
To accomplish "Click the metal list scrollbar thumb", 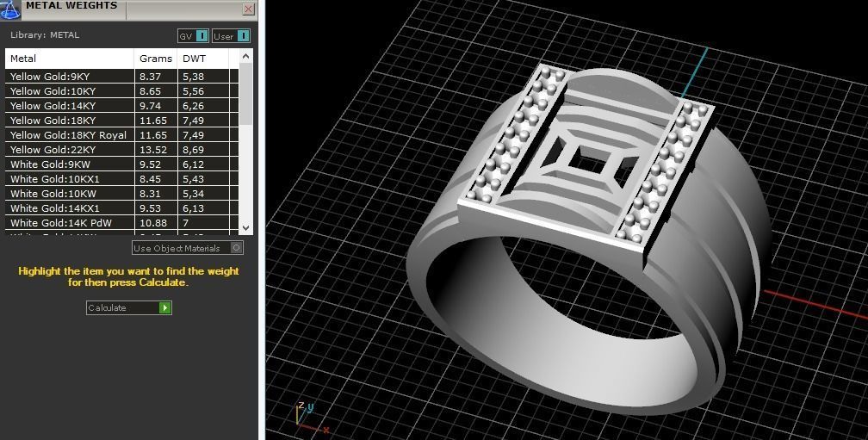I will [246, 93].
